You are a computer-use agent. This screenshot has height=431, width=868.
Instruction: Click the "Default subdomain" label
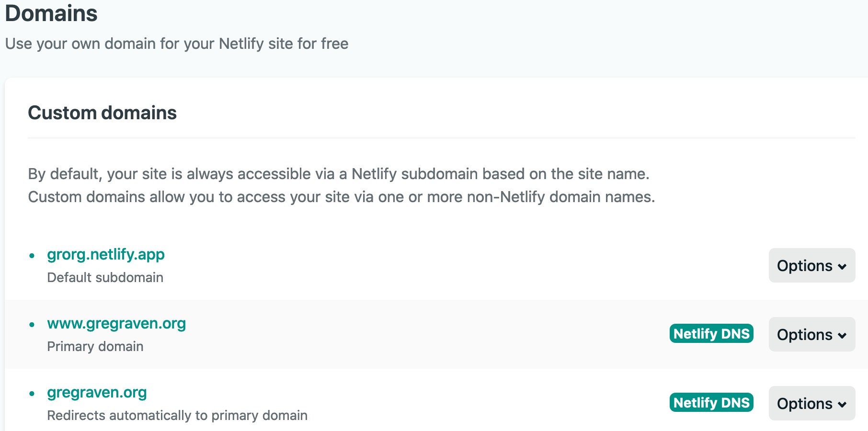[x=105, y=278]
